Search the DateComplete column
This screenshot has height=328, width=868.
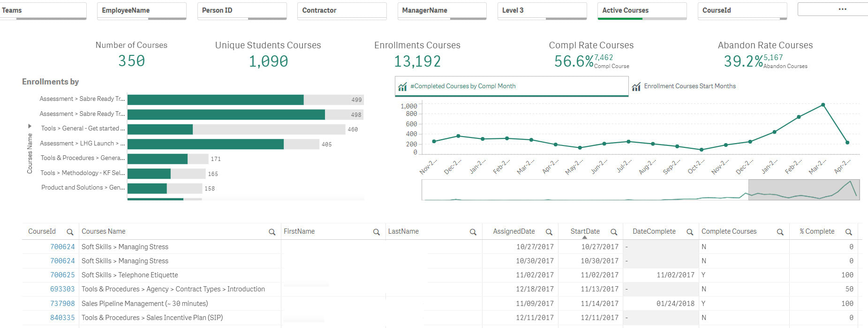coord(690,232)
